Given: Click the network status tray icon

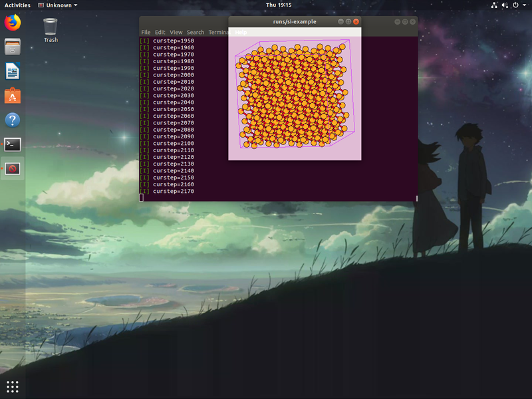Looking at the screenshot, I should (x=494, y=5).
